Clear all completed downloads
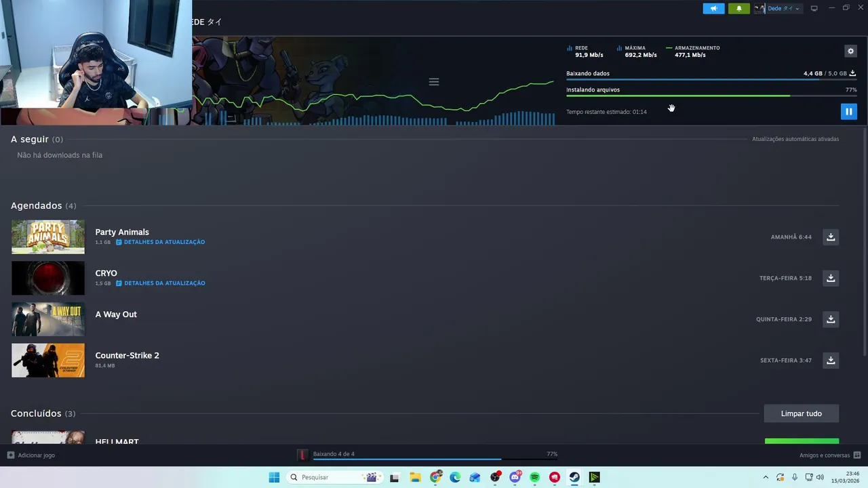The image size is (868, 488). [x=801, y=413]
